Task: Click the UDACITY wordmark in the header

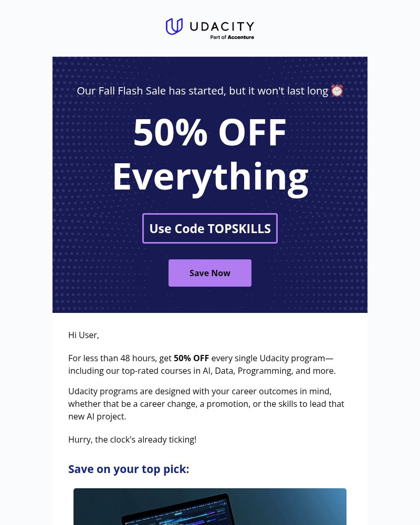Action: coord(220,26)
